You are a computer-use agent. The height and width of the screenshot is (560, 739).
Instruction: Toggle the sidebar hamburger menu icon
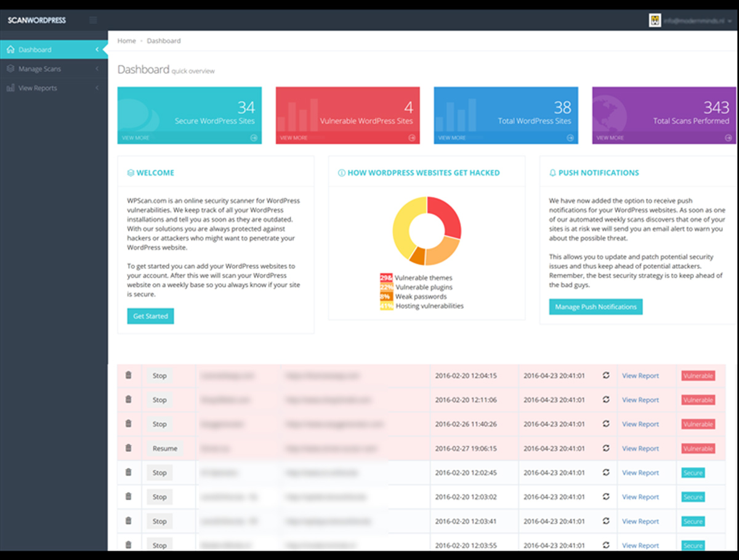coord(93,20)
